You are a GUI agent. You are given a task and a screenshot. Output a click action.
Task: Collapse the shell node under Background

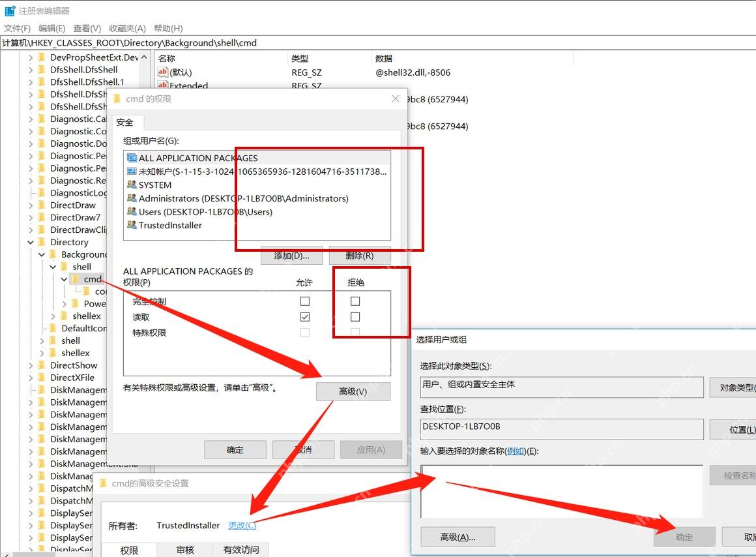pyautogui.click(x=53, y=266)
